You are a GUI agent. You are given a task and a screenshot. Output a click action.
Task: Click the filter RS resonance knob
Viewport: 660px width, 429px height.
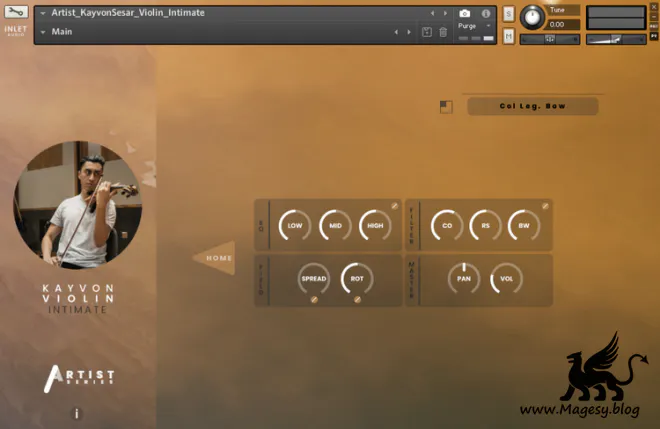pyautogui.click(x=485, y=225)
